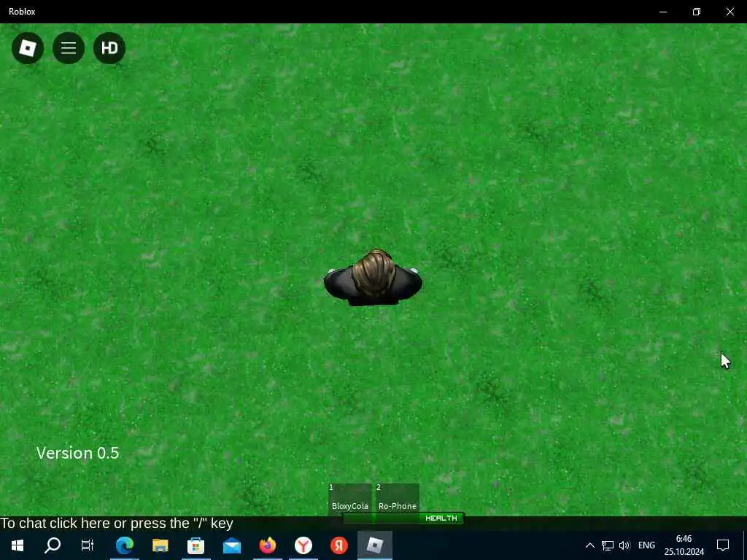The width and height of the screenshot is (747, 560).
Task: Open Windows taskbar search
Action: click(53, 545)
